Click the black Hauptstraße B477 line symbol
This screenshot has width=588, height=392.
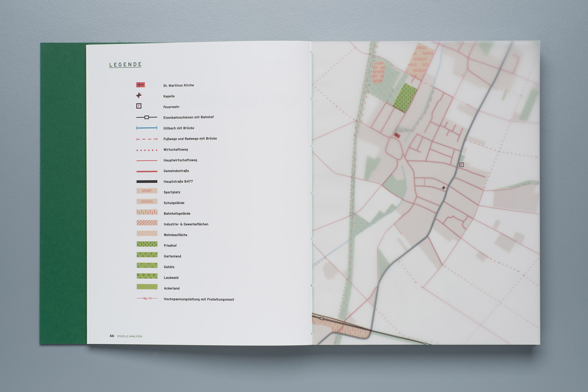[x=147, y=182]
